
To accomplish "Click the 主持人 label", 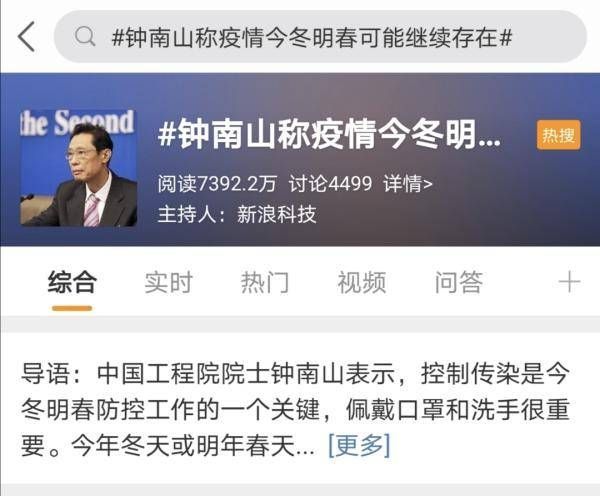I will 188,214.
